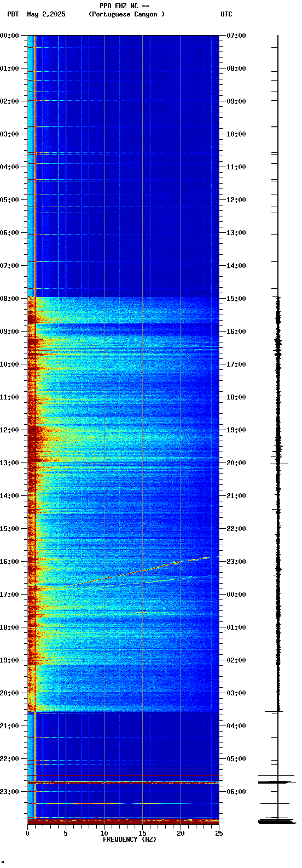Click the noisy spectrogram onset at 08:00 PDT
302x868 pixels.
pos(123,299)
